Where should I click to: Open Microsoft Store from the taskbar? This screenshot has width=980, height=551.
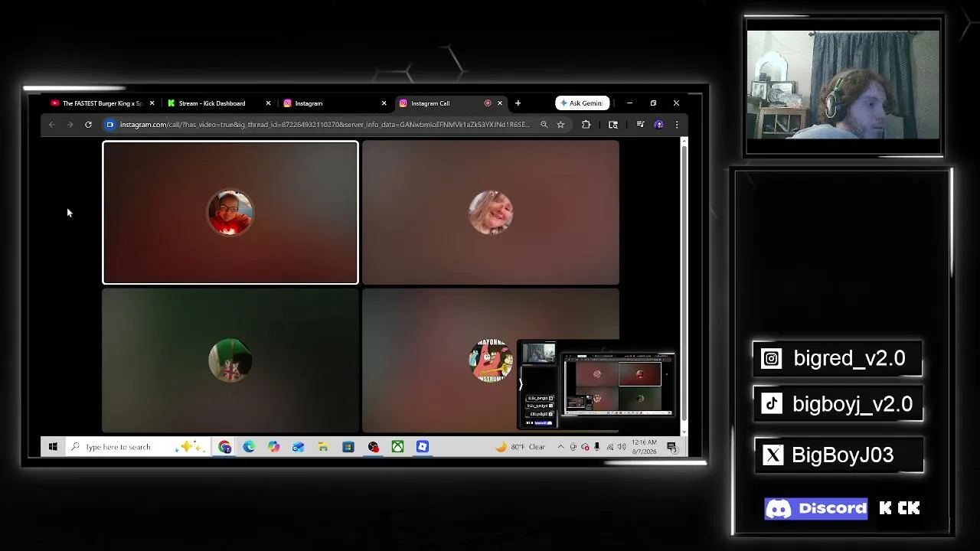(348, 447)
